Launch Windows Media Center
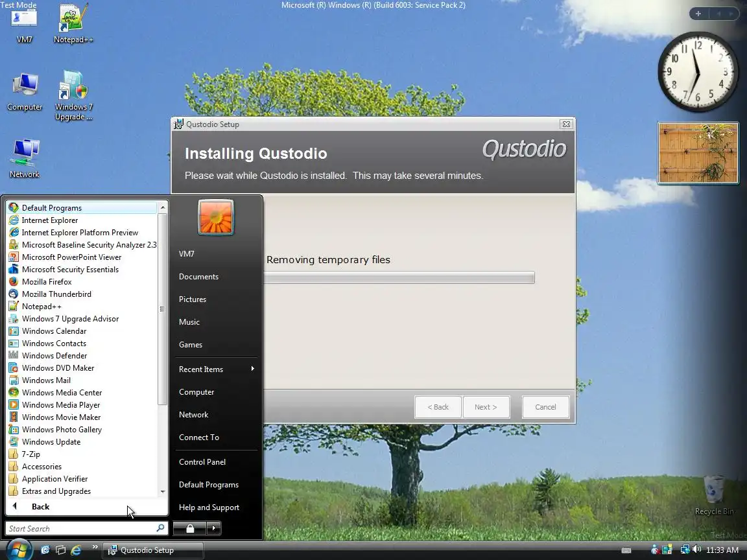This screenshot has height=560, width=747. point(82,393)
